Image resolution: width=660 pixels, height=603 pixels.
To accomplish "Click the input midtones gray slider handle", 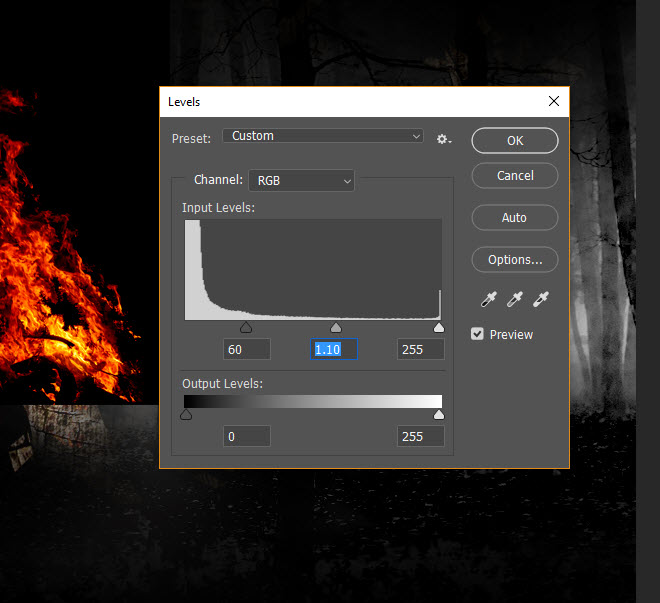I will 336,328.
